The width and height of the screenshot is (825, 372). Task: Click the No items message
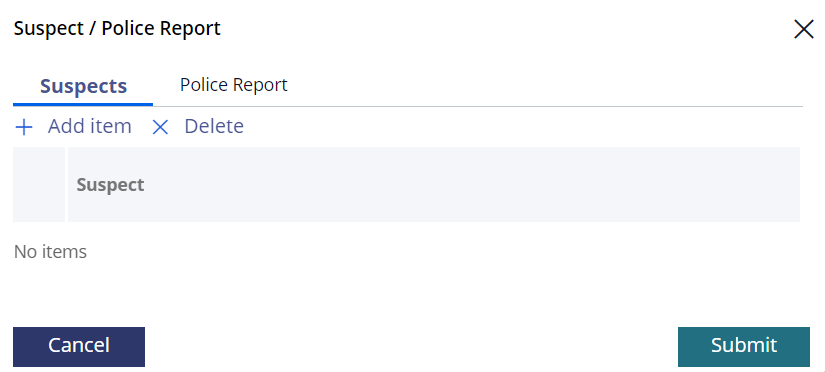pyautogui.click(x=50, y=252)
